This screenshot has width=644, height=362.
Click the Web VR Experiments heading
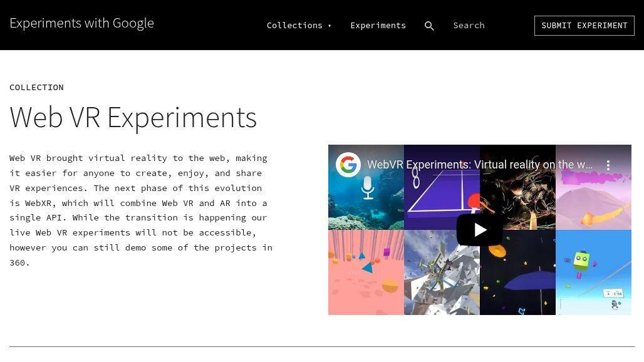tap(133, 118)
